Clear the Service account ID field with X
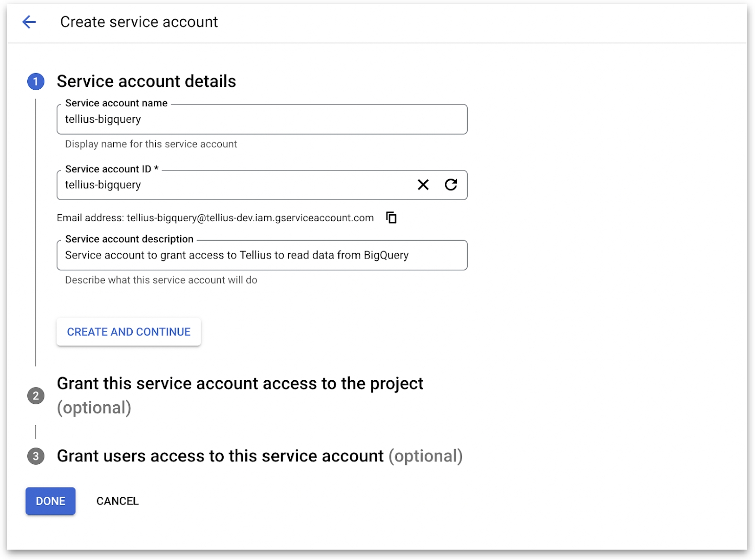 point(423,185)
